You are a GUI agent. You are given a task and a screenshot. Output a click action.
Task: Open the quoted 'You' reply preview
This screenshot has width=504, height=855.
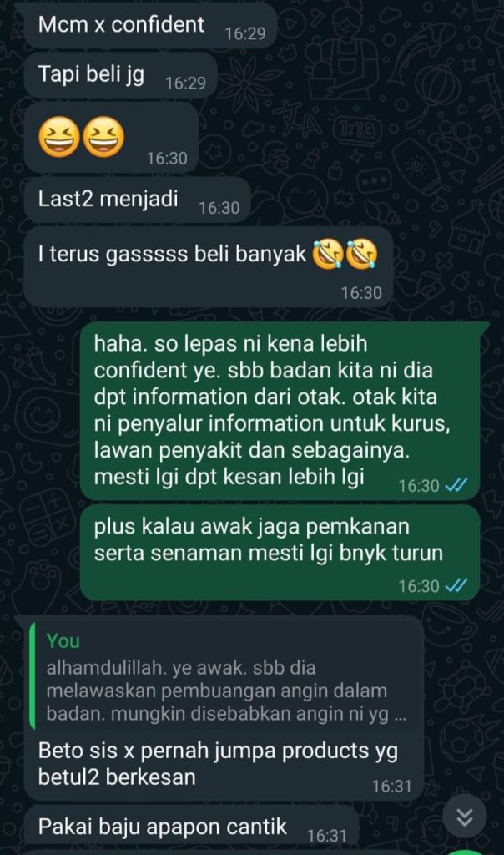(224, 676)
